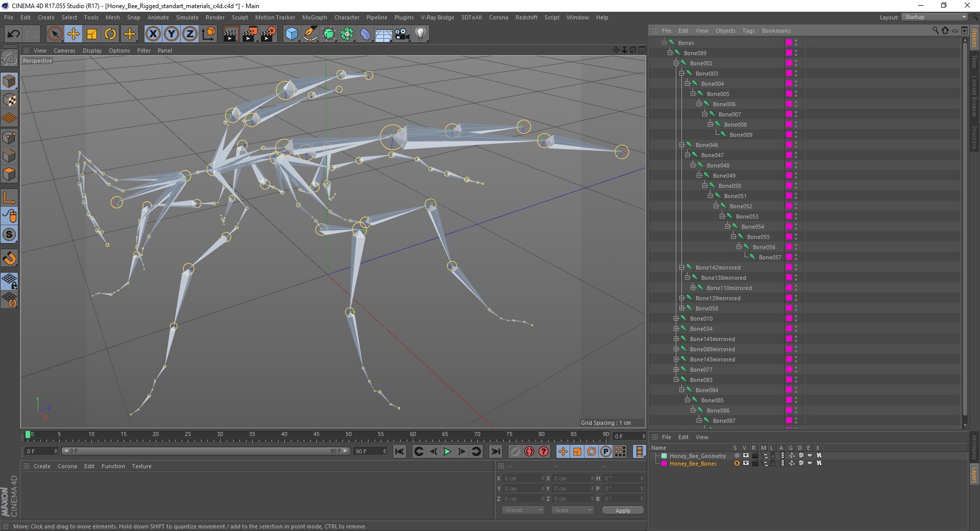Viewport: 980px width, 531px height.
Task: Enable Texture mode in left palette
Action: click(x=9, y=100)
